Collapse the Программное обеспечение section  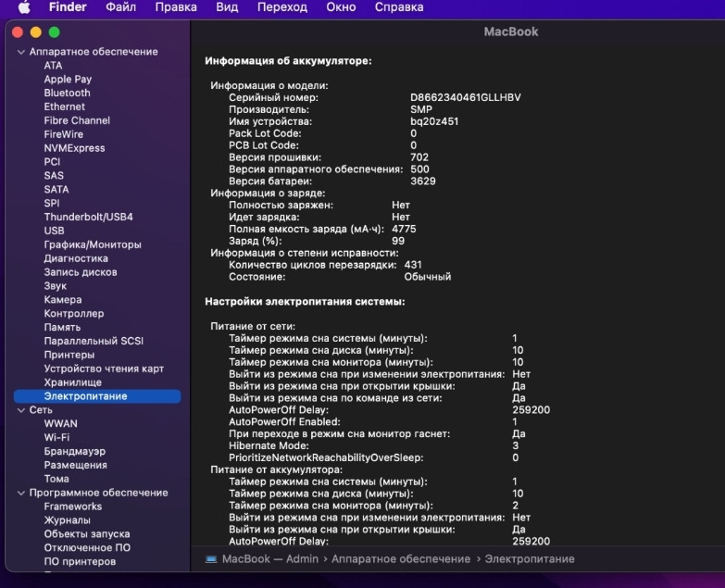pos(21,493)
